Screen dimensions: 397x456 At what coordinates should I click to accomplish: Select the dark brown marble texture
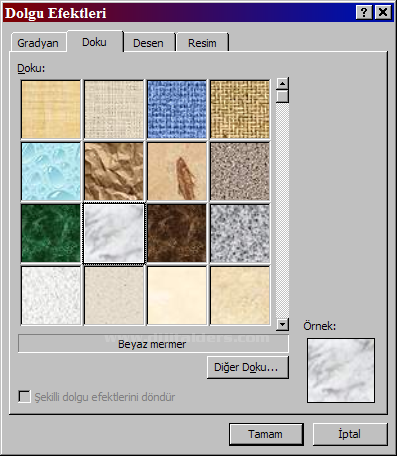point(177,233)
